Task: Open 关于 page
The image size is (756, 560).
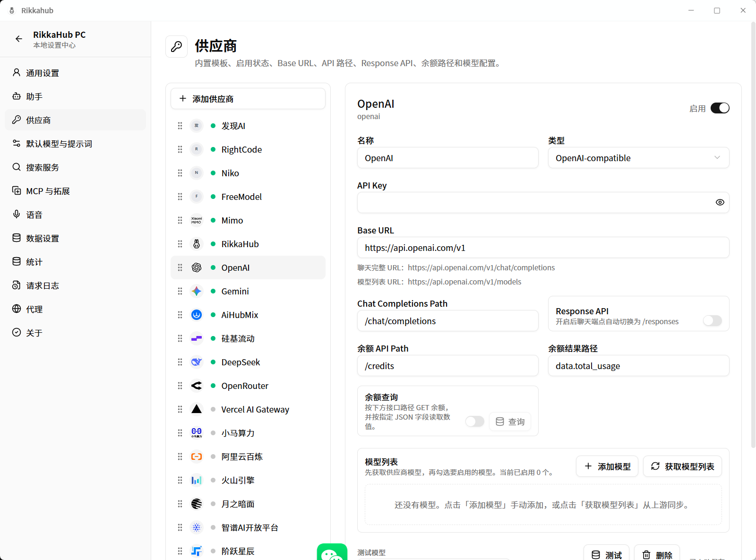Action: click(76, 333)
